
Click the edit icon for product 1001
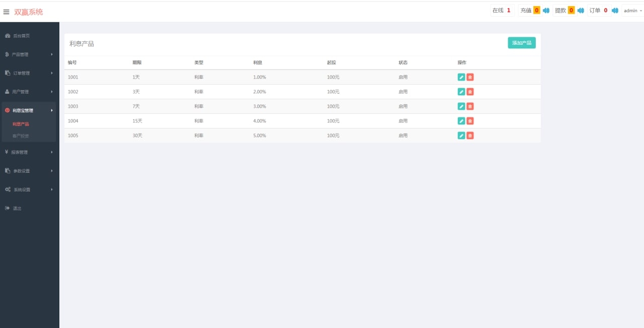461,77
